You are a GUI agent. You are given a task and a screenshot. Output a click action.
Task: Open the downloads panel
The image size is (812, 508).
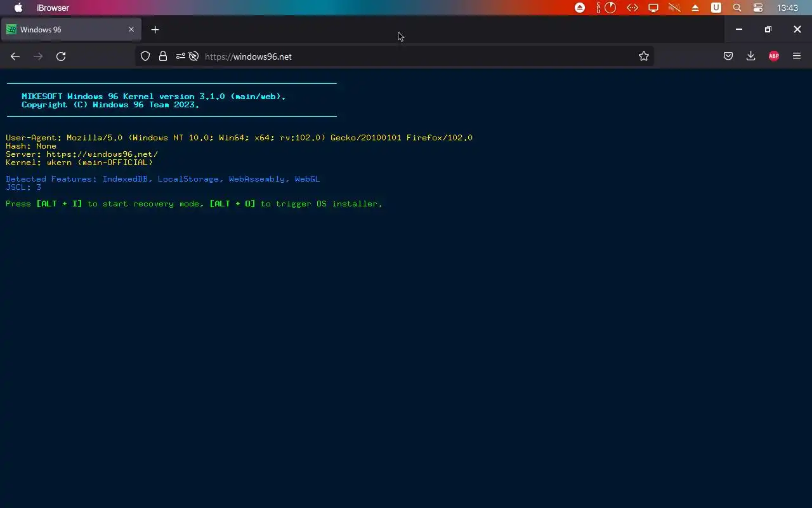pos(750,56)
